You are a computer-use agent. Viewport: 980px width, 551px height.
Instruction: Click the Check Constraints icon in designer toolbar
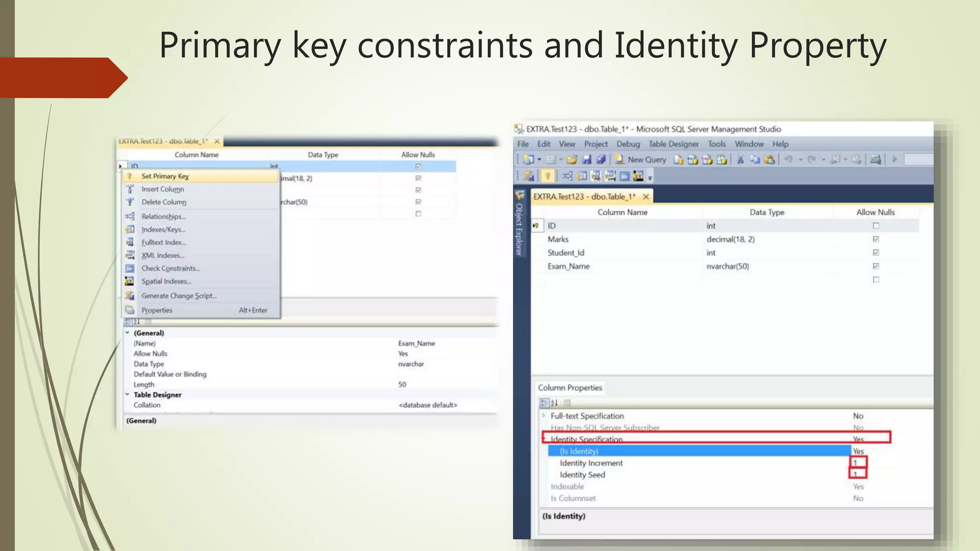[624, 176]
